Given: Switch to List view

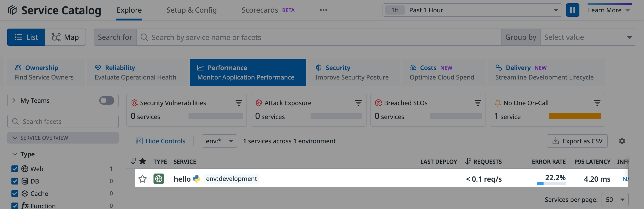Looking at the screenshot, I should [26, 37].
